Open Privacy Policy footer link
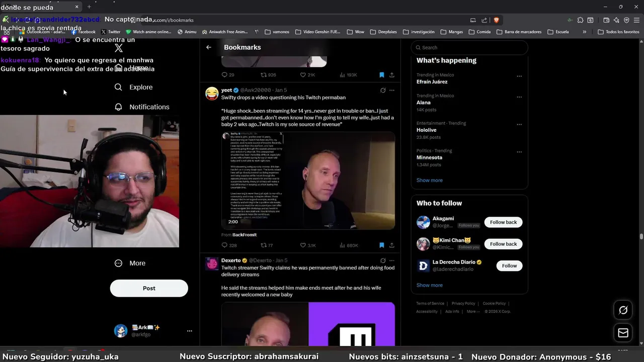This screenshot has height=362, width=644. click(463, 304)
